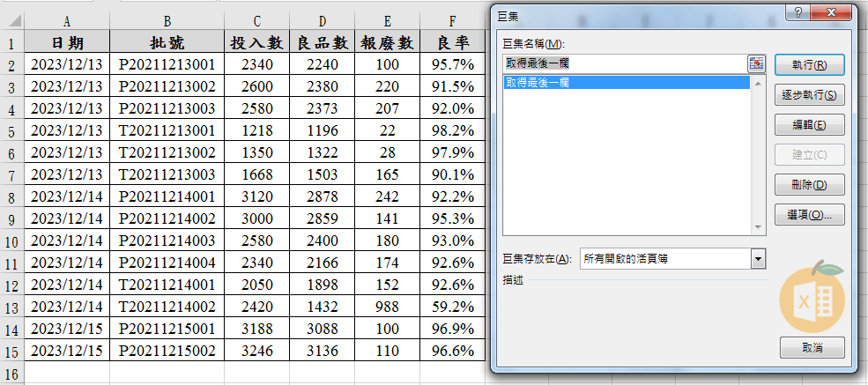Viewport: 868px width, 385px height.
Task: Click the 良率 header cell
Action: point(453,41)
